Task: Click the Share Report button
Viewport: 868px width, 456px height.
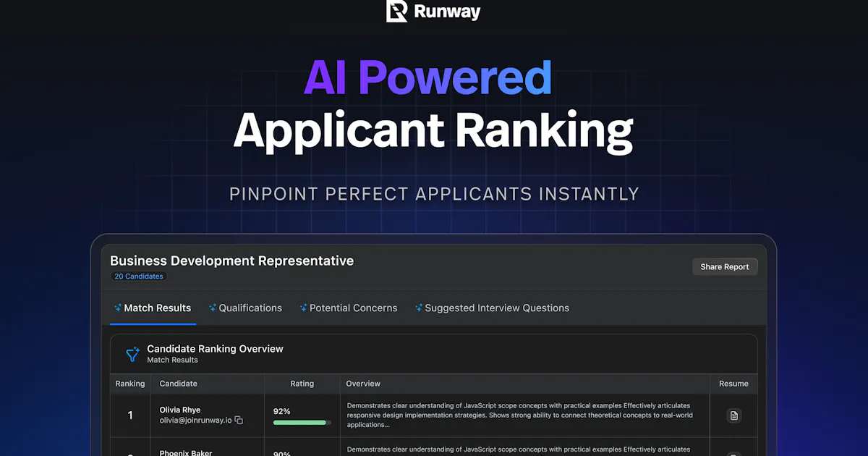Action: coord(725,266)
